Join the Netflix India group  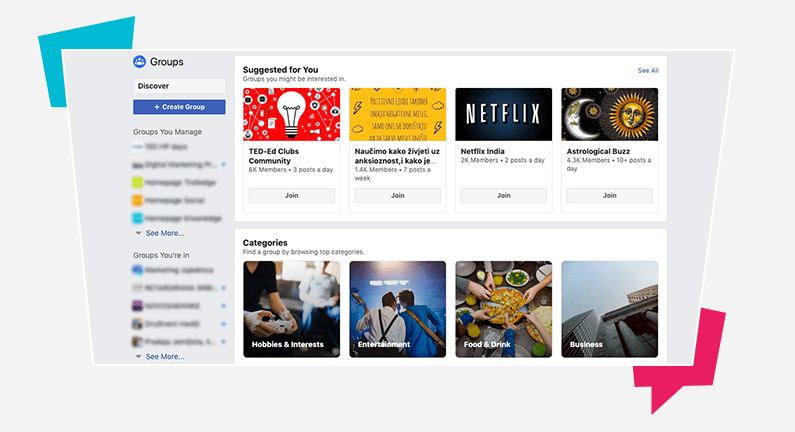503,195
